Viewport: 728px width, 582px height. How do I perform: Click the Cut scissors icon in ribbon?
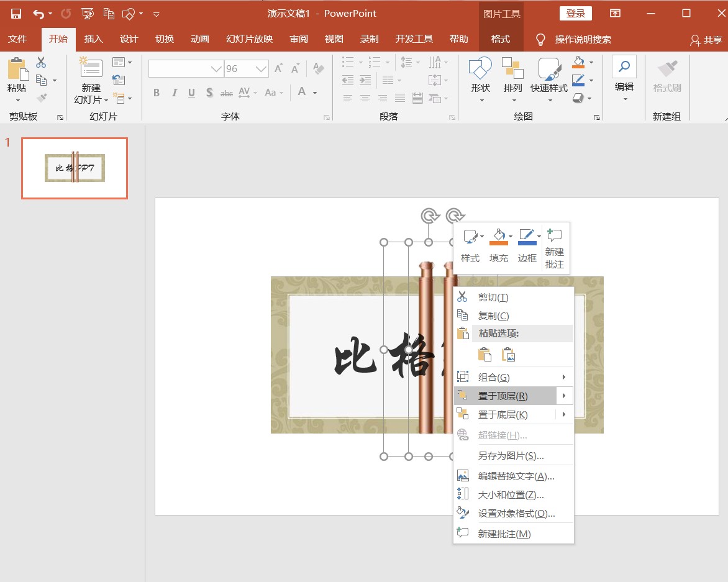(41, 63)
